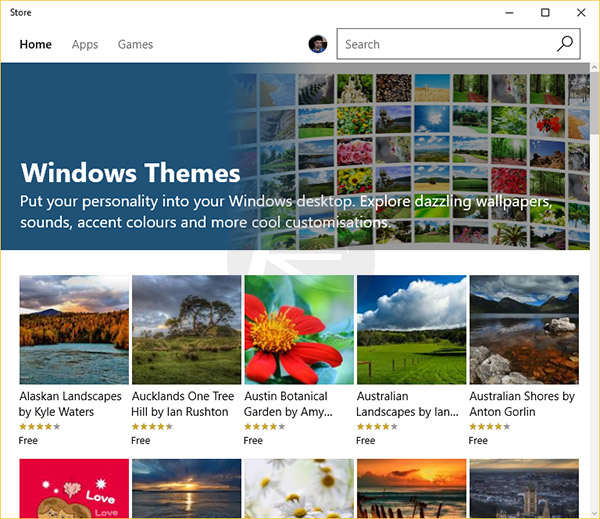Click 'Aucklands One Tree Hill by Ian Rushton' title
This screenshot has height=519, width=600.
pyautogui.click(x=183, y=404)
